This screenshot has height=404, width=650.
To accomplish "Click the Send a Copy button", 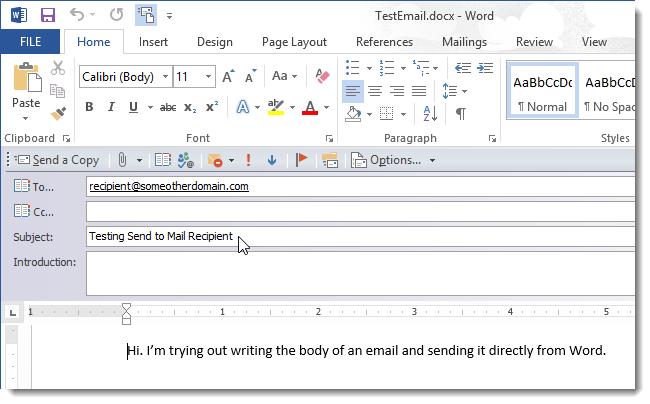I will 57,160.
